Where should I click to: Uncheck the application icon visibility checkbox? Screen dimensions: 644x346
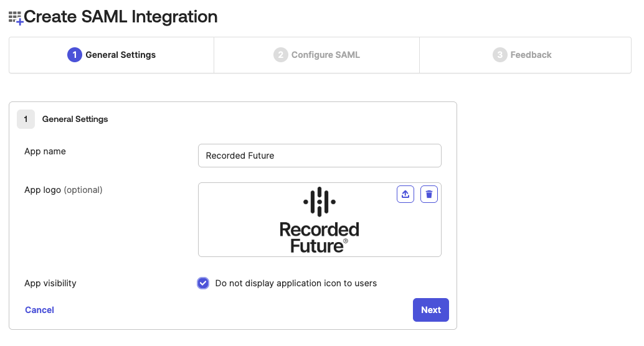click(203, 283)
